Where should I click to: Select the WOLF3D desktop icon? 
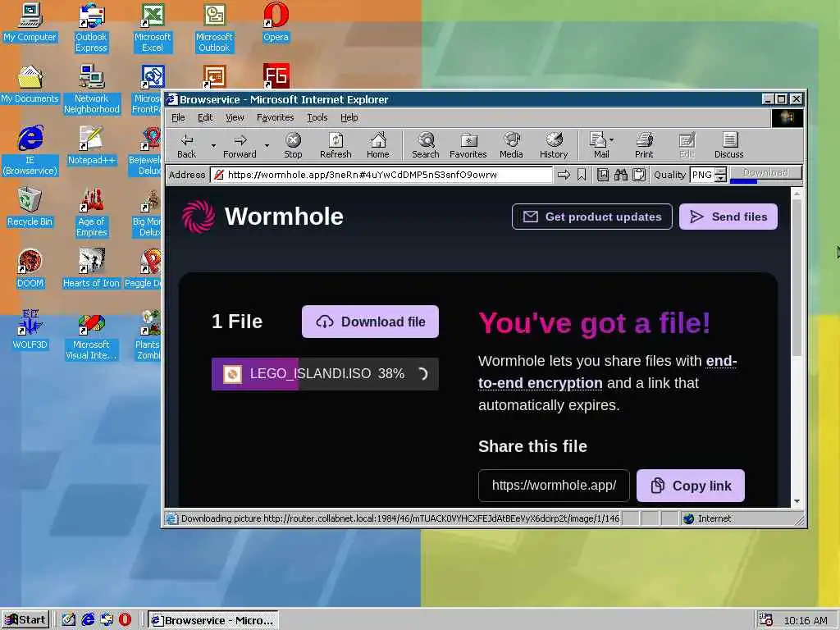tap(30, 331)
